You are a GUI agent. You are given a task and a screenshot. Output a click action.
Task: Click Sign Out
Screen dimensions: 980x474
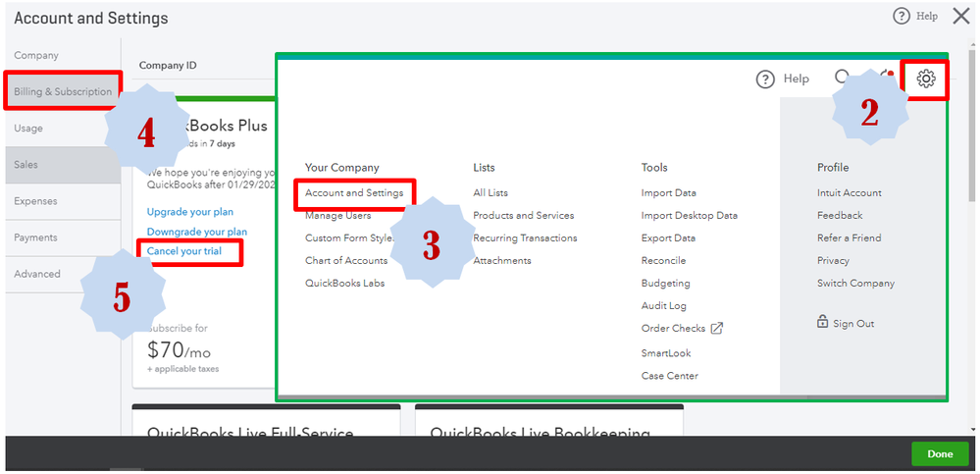[853, 324]
